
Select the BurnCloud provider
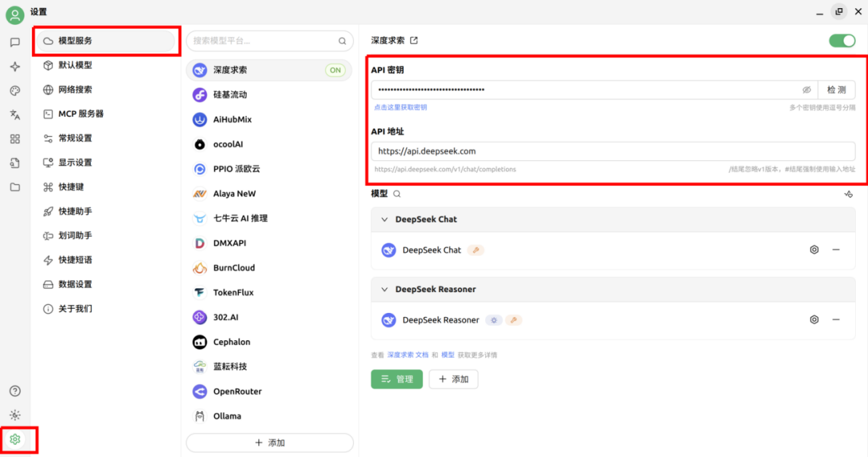[269, 268]
